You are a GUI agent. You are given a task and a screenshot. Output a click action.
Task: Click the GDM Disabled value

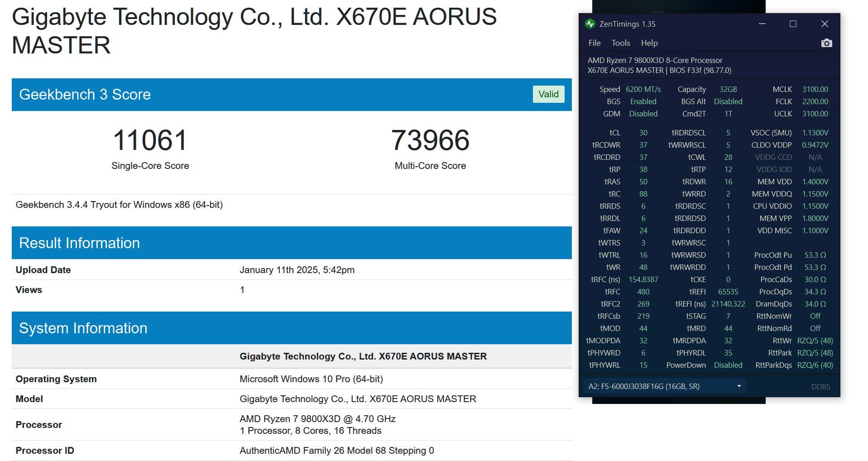tap(643, 114)
